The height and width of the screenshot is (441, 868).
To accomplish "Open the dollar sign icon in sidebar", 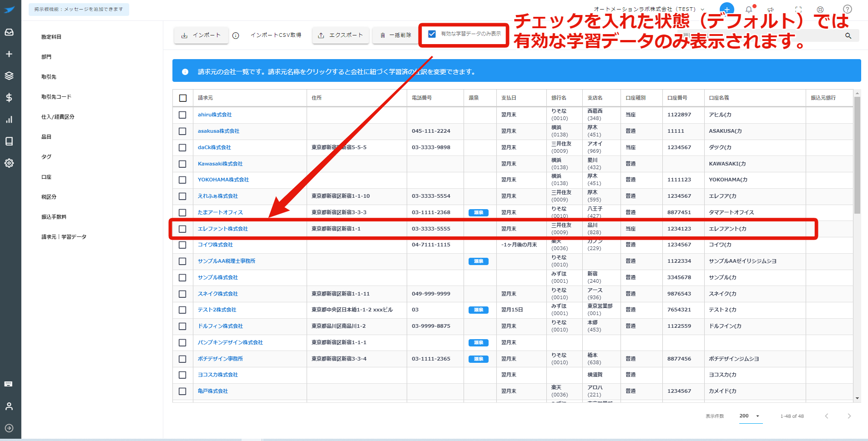I will click(9, 98).
